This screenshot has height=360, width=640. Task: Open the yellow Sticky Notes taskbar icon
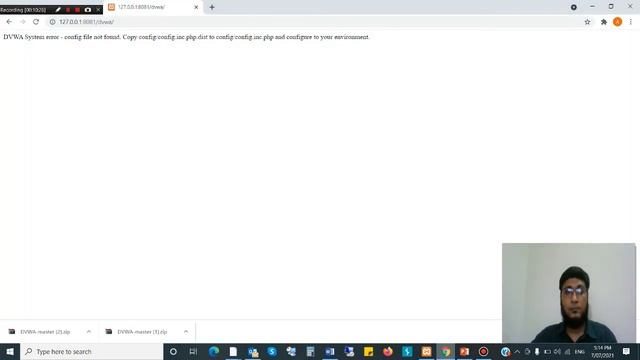[x=369, y=351]
